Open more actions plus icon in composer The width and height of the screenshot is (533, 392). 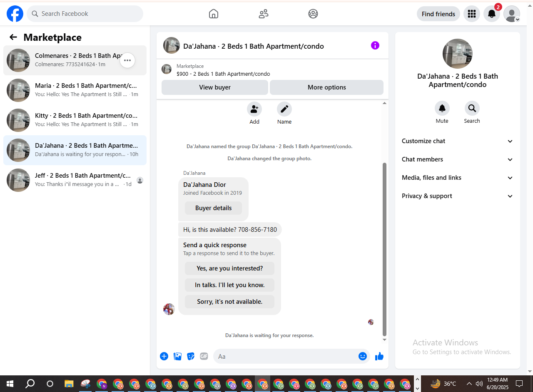[x=164, y=356]
